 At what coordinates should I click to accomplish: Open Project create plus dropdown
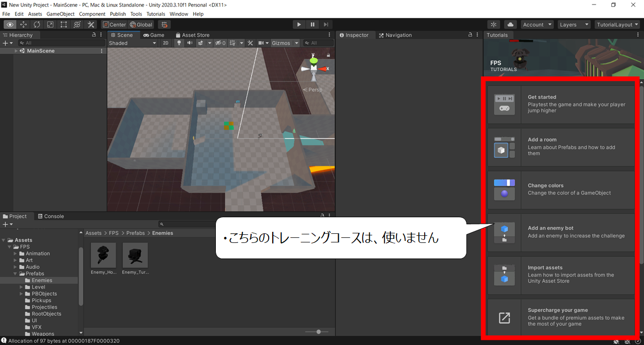pos(7,224)
